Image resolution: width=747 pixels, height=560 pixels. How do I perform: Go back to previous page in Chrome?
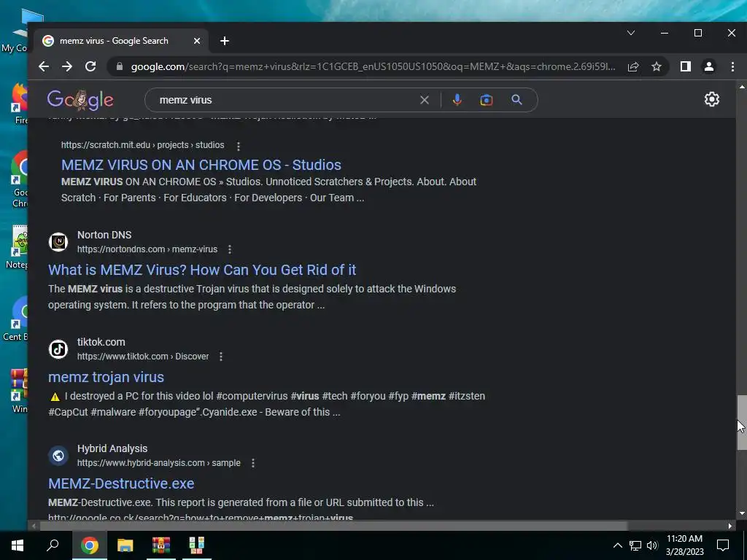[x=44, y=66]
